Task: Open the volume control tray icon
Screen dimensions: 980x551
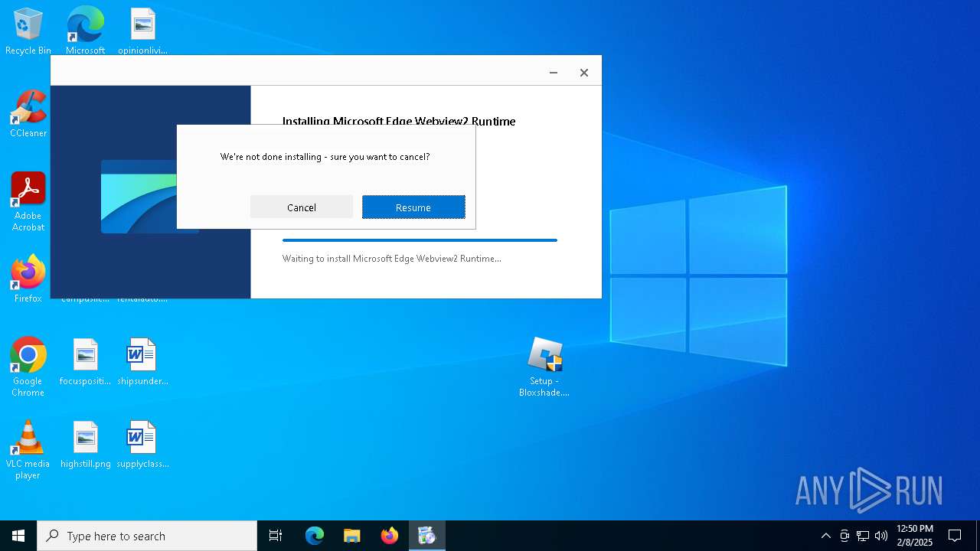Action: click(881, 536)
